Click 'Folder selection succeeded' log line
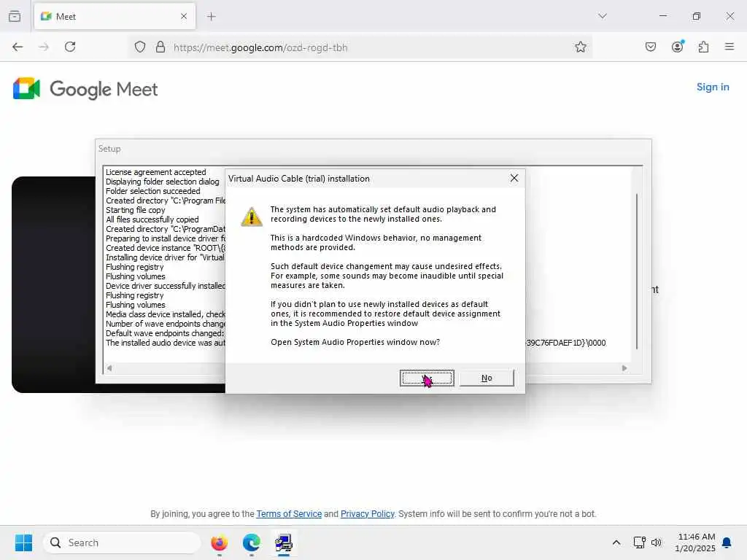 (x=153, y=191)
